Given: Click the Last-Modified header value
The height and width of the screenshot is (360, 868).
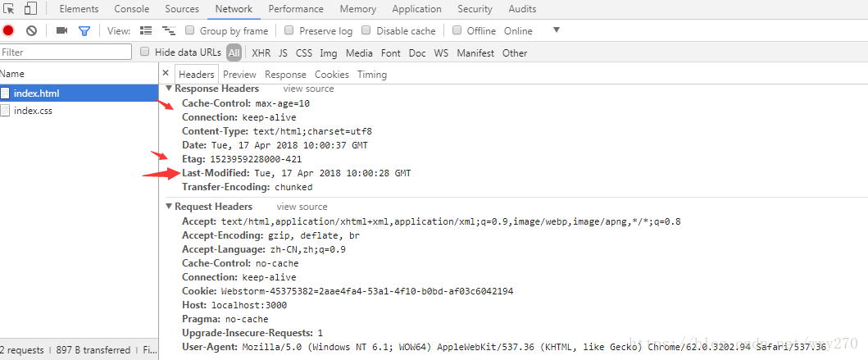Looking at the screenshot, I should tap(333, 173).
